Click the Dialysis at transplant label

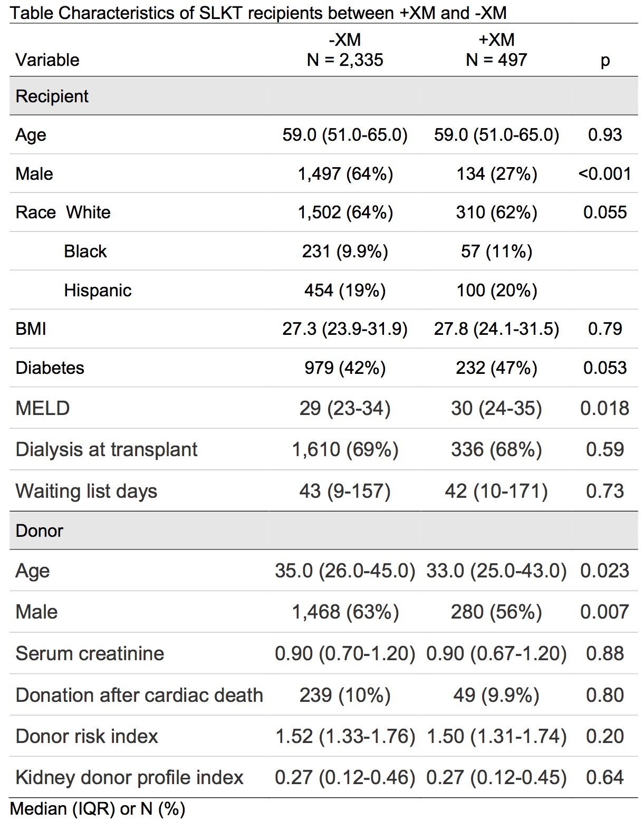[107, 449]
